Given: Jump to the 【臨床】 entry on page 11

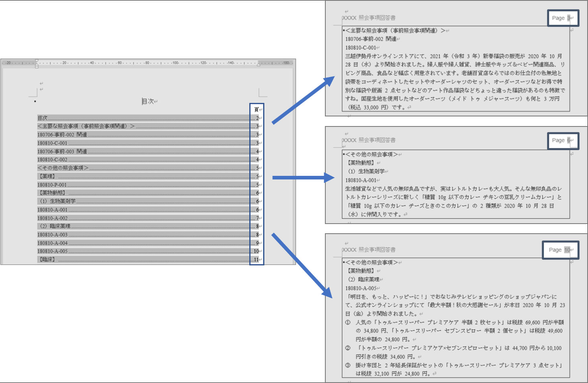Looking at the screenshot, I should click(47, 259).
